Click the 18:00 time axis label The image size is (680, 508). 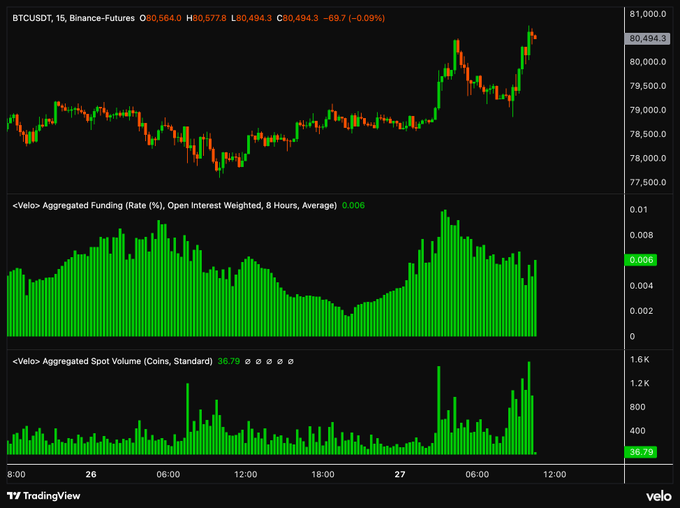323,474
